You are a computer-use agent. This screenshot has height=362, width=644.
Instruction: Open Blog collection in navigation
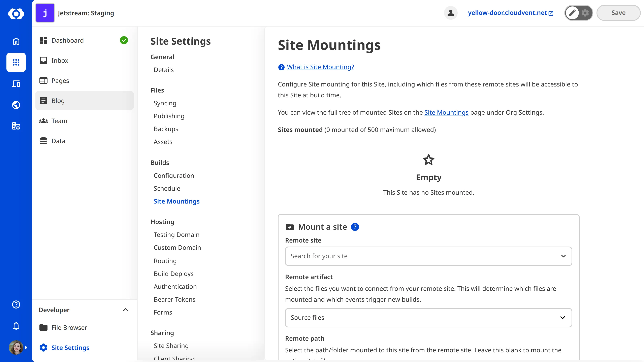click(x=85, y=101)
